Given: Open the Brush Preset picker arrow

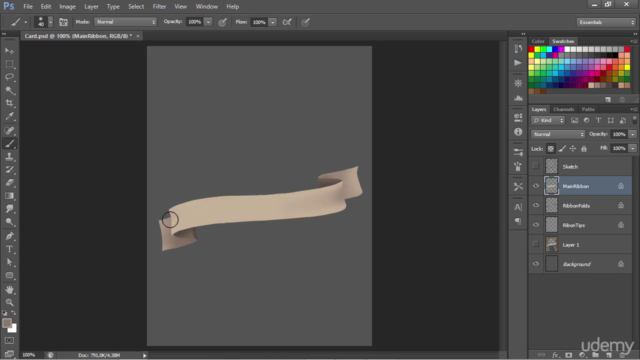Looking at the screenshot, I should [51, 22].
